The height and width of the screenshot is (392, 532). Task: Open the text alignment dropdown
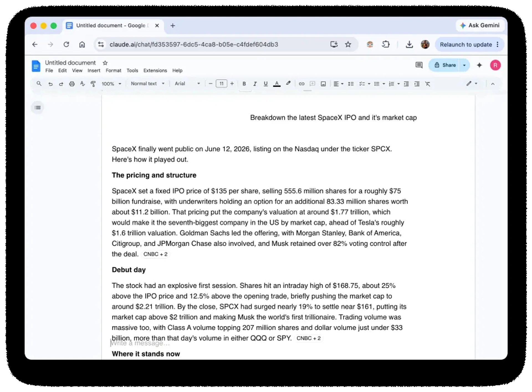(x=338, y=84)
